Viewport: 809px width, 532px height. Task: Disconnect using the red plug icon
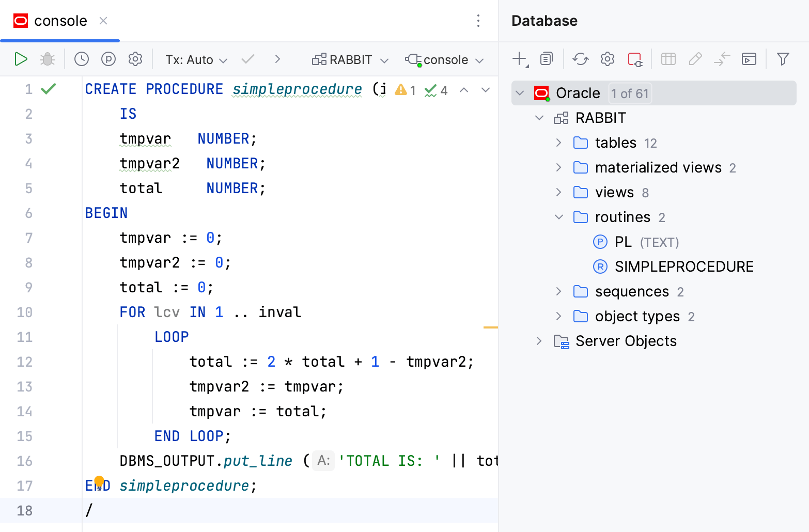[635, 59]
